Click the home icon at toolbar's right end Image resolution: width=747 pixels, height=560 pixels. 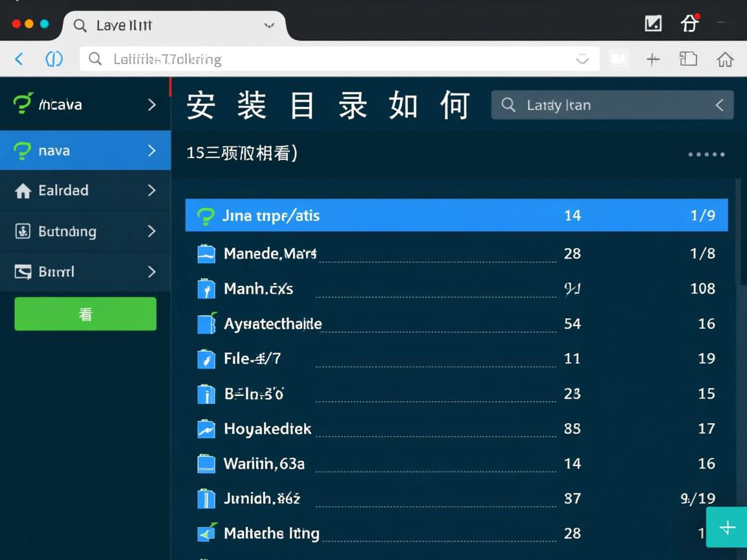pyautogui.click(x=726, y=59)
